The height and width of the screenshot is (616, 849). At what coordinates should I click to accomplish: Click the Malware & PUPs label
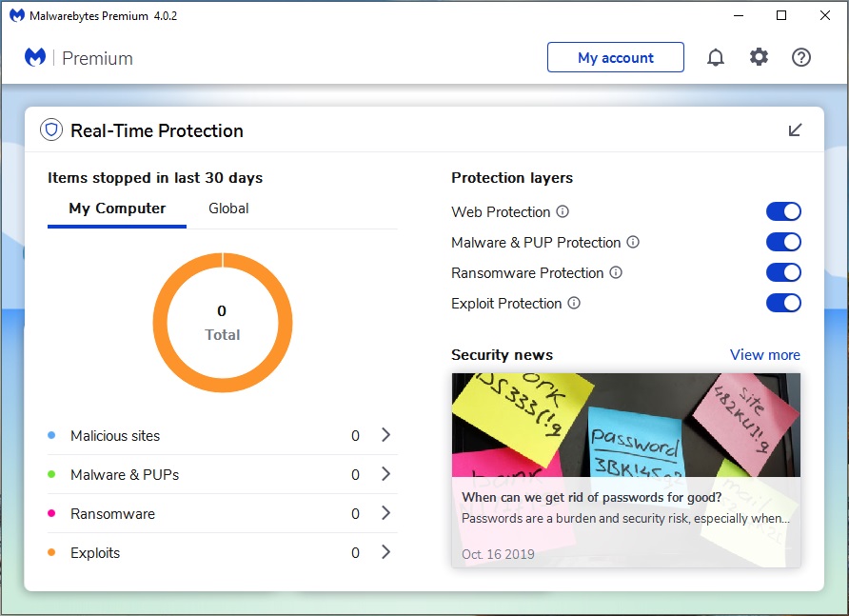point(125,474)
